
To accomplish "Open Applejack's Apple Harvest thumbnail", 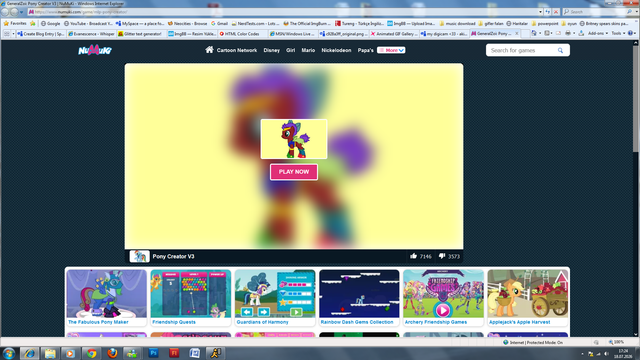I will tap(528, 293).
